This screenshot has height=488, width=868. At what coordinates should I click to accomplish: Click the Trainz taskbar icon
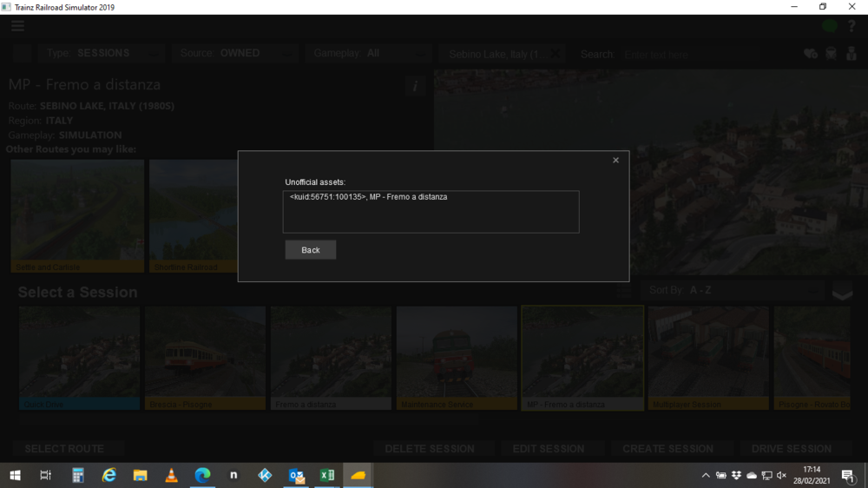358,475
